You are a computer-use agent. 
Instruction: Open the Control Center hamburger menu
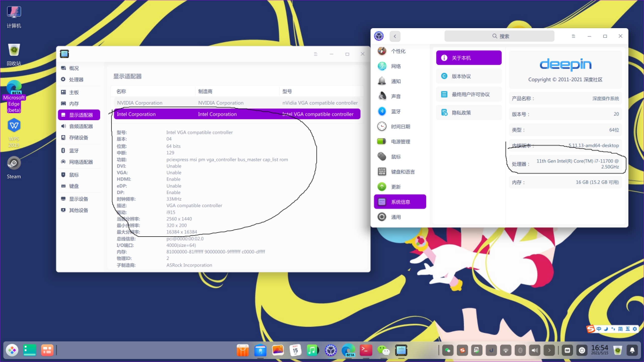click(x=573, y=36)
